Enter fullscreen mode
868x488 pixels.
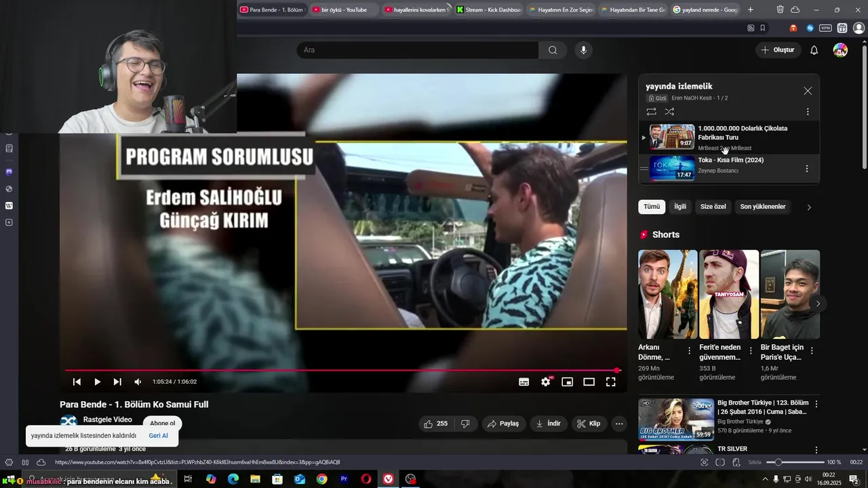pyautogui.click(x=611, y=382)
